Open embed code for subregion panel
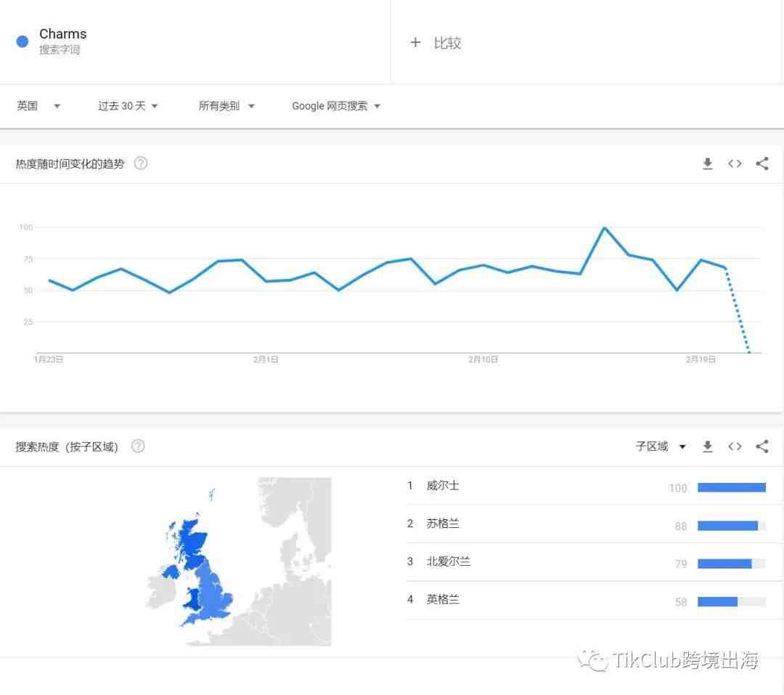The width and height of the screenshot is (784, 695). point(735,447)
